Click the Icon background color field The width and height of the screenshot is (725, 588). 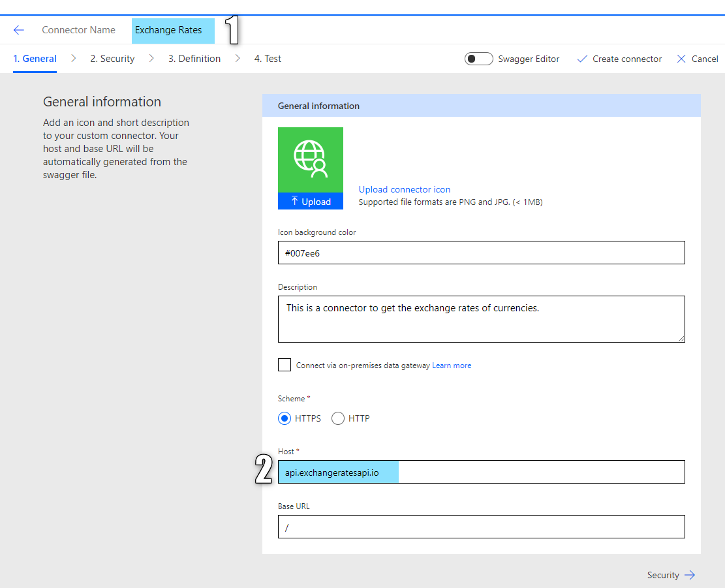coord(482,253)
